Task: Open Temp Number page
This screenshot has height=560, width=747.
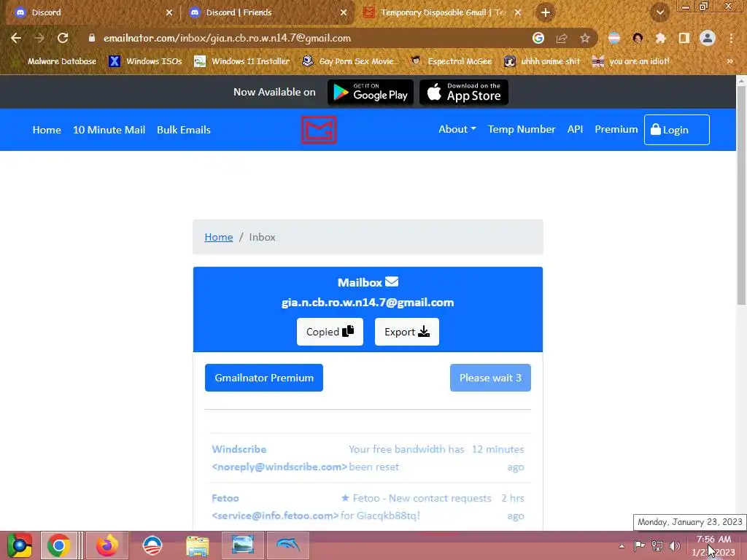Action: (x=521, y=129)
